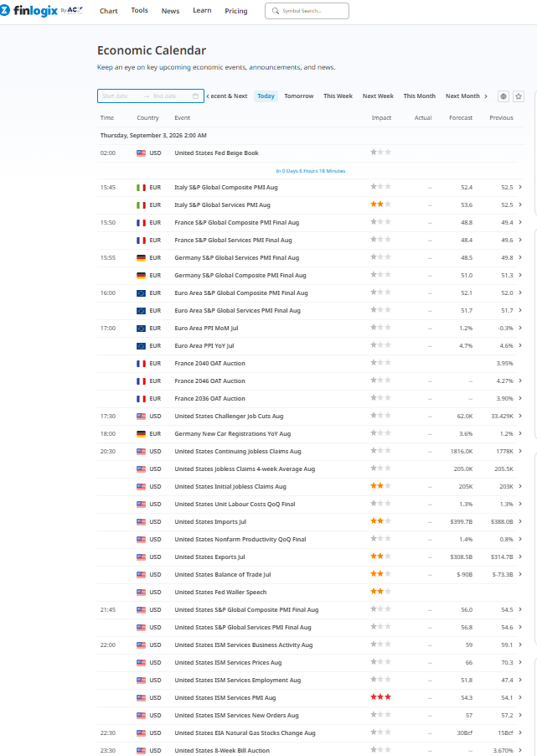Viewport: 537px width, 756px height.
Task: Click the star favorites filter icon
Action: pos(519,96)
